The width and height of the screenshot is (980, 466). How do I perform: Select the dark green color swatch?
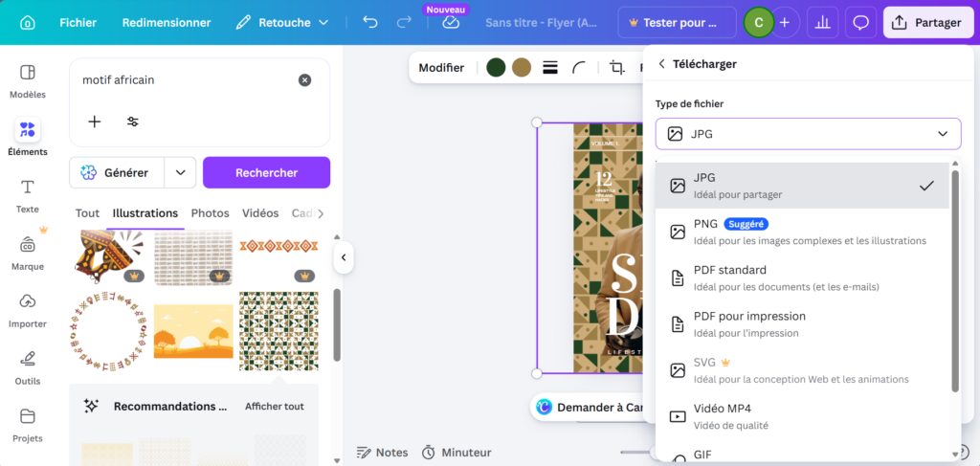pos(496,68)
